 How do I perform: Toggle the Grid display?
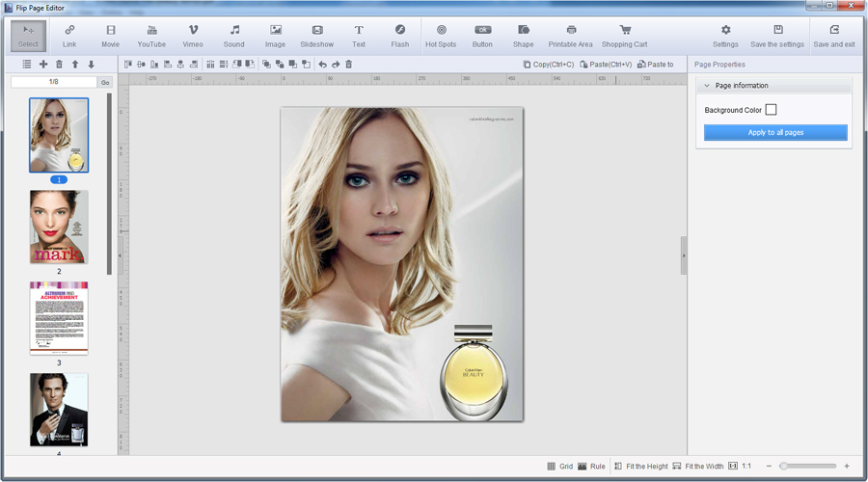click(x=558, y=467)
